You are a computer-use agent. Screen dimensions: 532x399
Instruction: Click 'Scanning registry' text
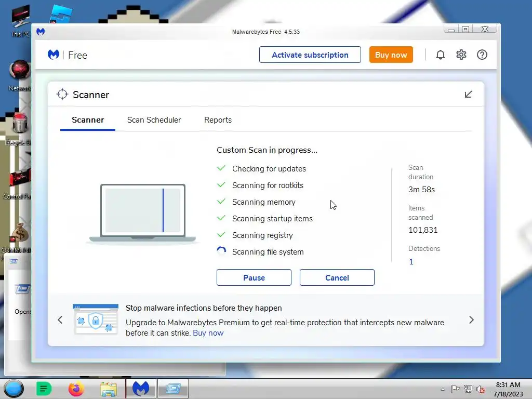[262, 235]
